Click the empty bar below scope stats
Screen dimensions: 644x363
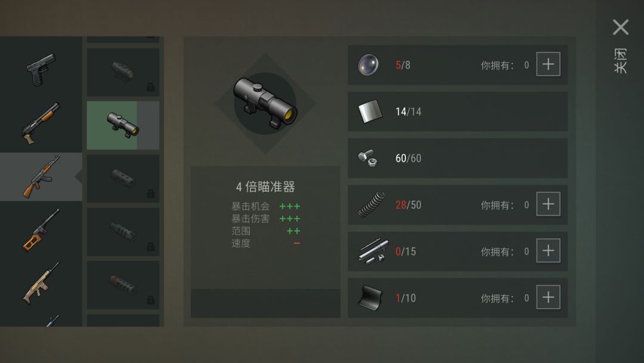pos(265,303)
